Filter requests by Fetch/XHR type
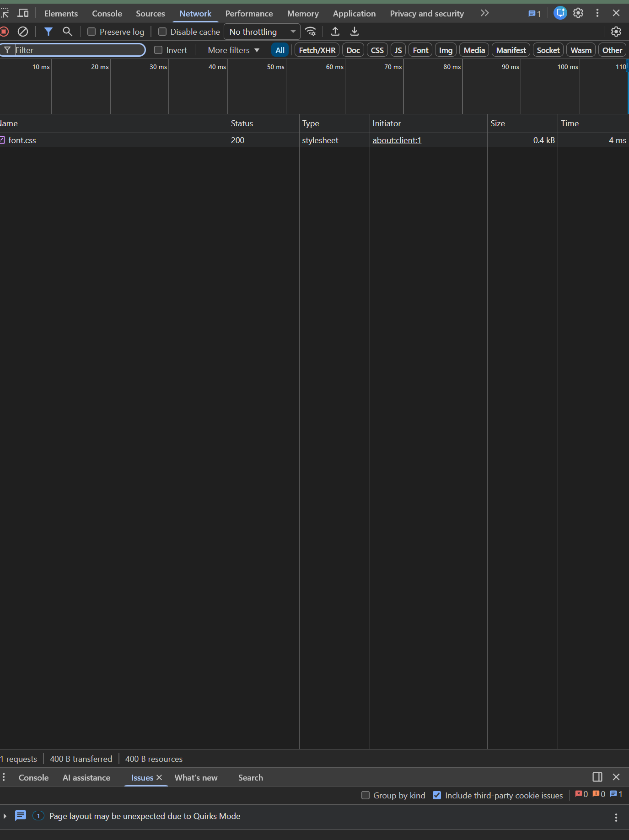 317,50
